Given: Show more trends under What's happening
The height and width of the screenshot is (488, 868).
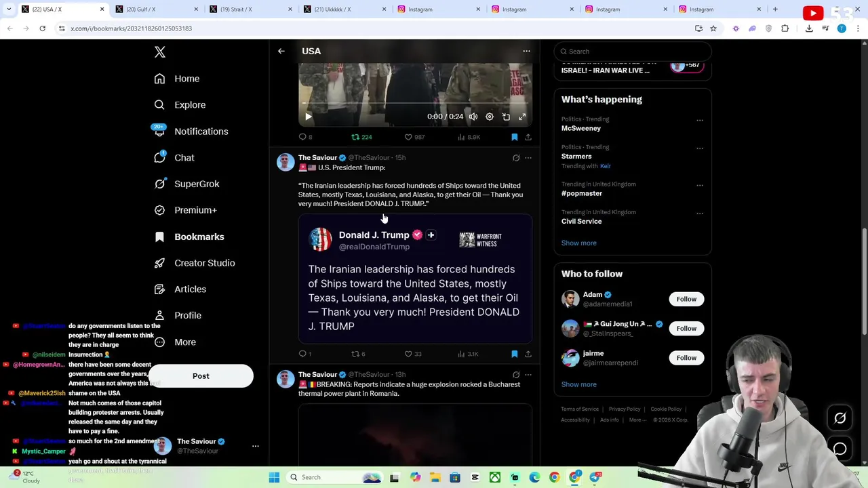Looking at the screenshot, I should click(x=578, y=243).
